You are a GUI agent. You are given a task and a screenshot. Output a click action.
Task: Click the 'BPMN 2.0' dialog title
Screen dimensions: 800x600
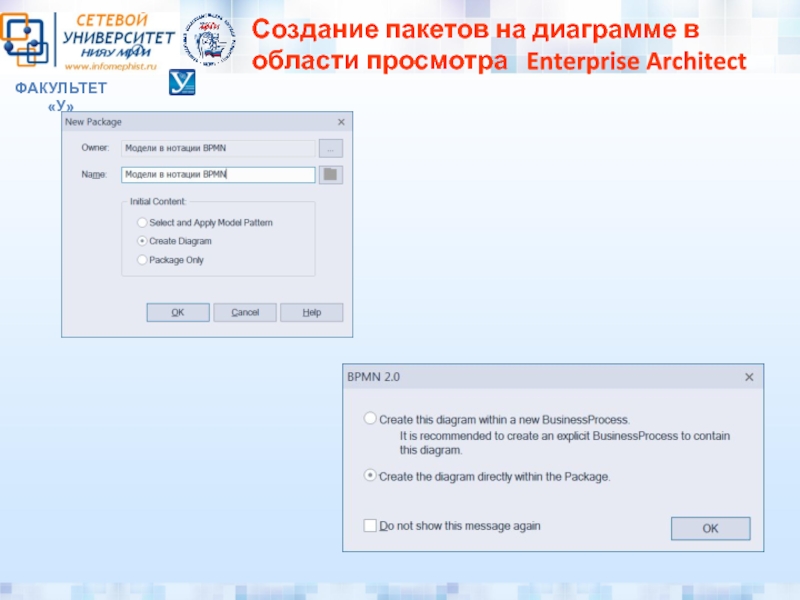(373, 377)
